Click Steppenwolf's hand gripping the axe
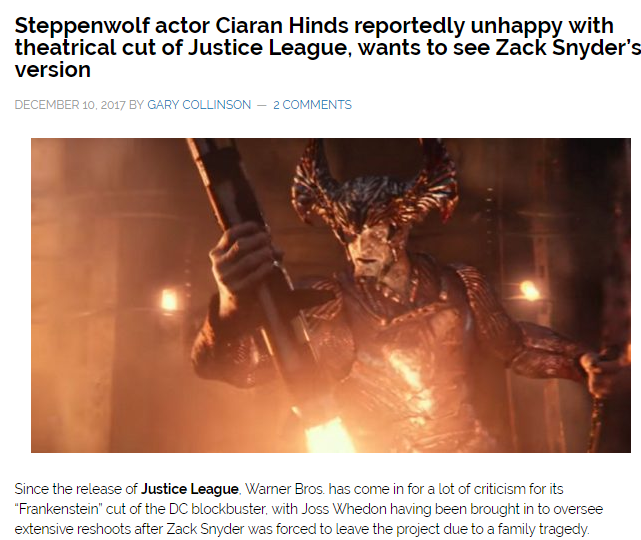Screen dimensions: 641x540 240,252
